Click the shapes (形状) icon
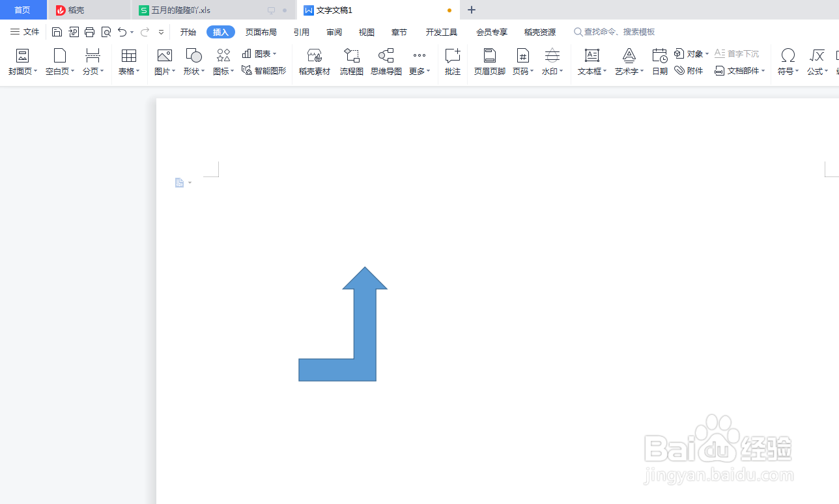The image size is (839, 504). tap(193, 55)
